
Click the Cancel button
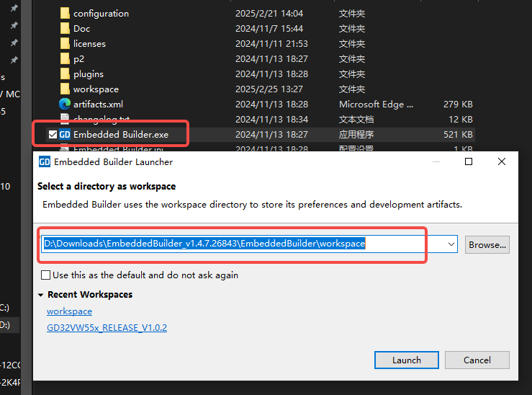[477, 360]
